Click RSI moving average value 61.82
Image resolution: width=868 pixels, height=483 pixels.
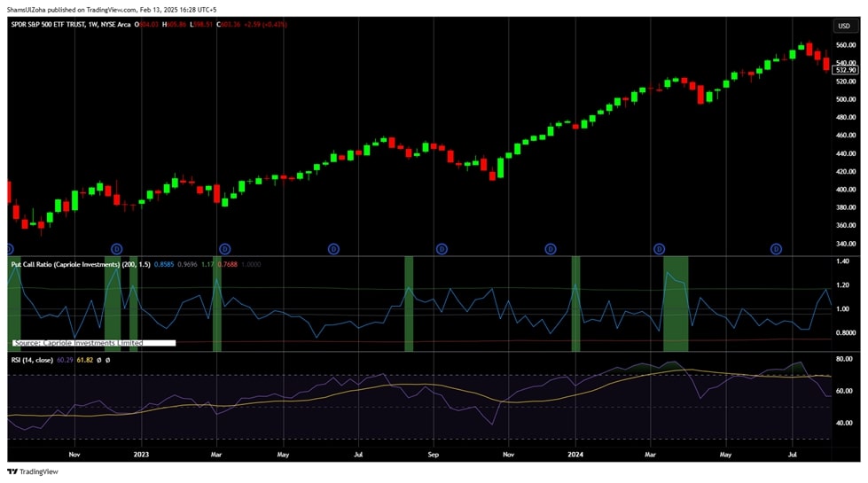point(85,360)
